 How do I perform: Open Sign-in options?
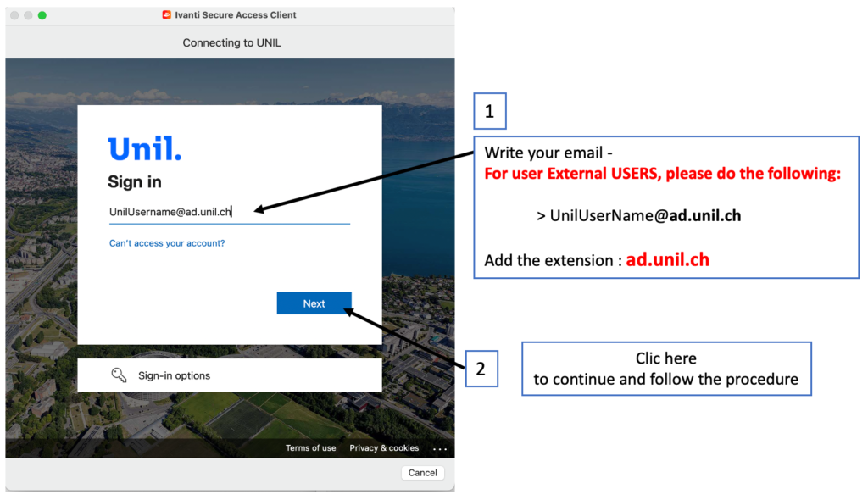click(x=230, y=375)
